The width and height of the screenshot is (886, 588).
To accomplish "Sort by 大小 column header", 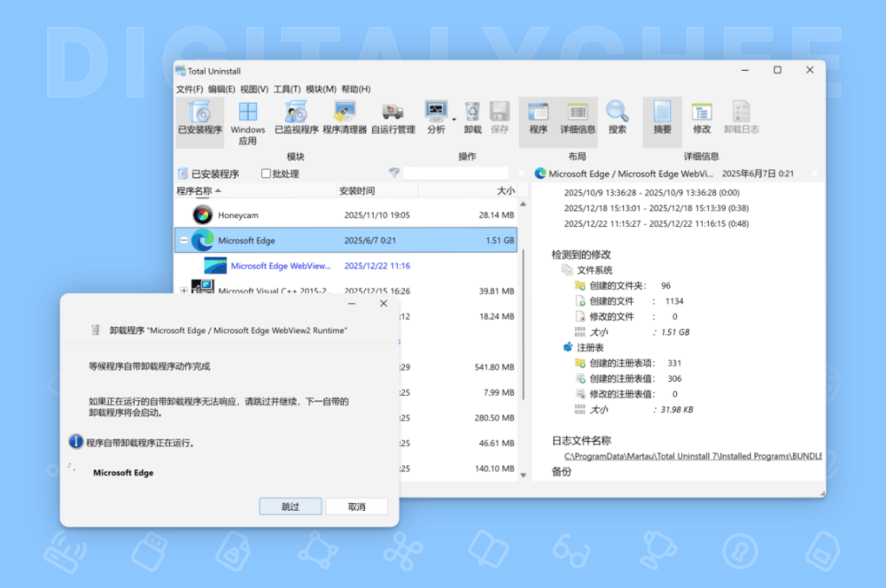I will pos(468,191).
